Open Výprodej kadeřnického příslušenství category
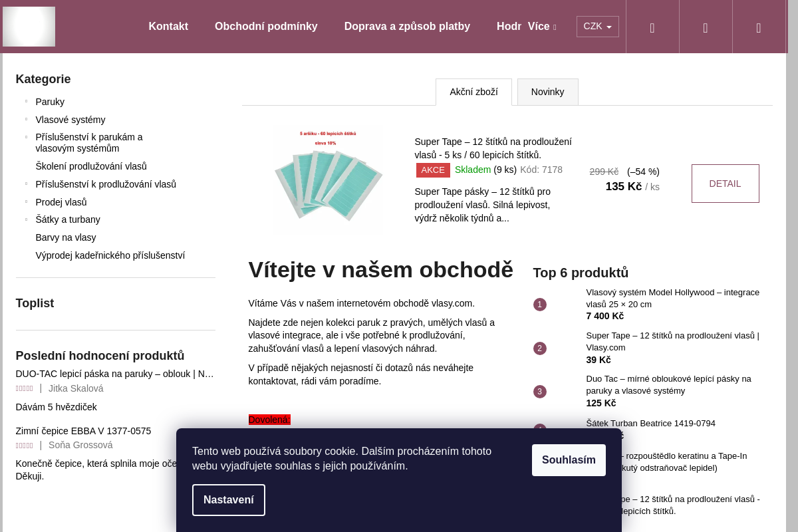Image resolution: width=798 pixels, height=532 pixels. (x=110, y=255)
